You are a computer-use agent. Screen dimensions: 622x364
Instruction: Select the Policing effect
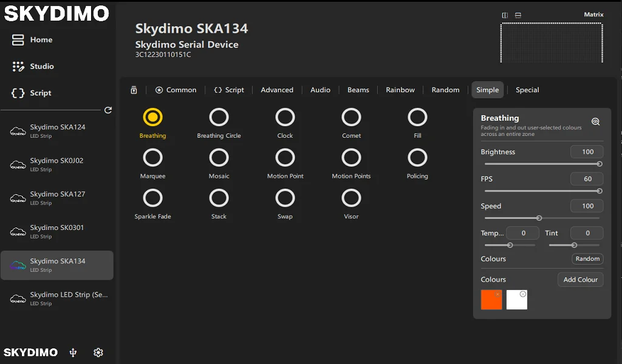click(417, 158)
